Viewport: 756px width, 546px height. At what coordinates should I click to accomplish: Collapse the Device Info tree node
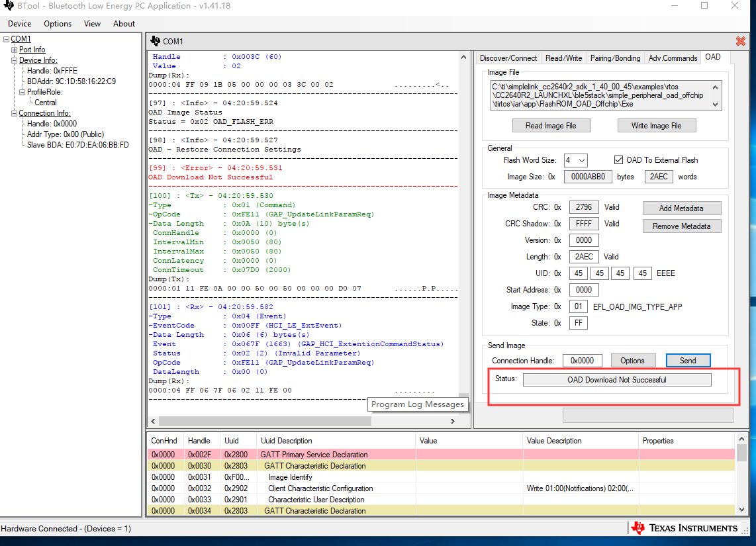tap(15, 60)
